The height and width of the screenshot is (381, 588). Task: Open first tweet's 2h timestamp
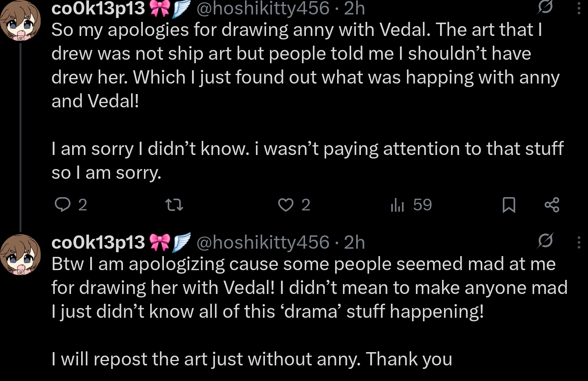point(354,8)
